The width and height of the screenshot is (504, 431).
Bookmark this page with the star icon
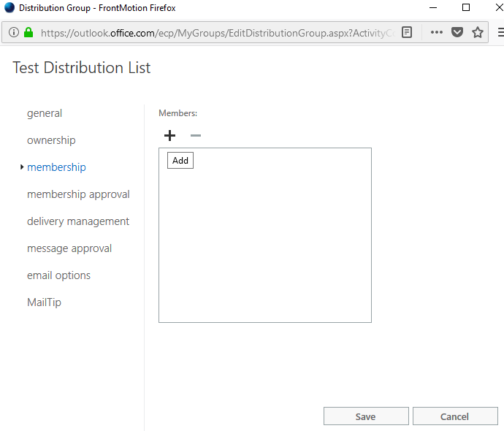[x=478, y=33]
